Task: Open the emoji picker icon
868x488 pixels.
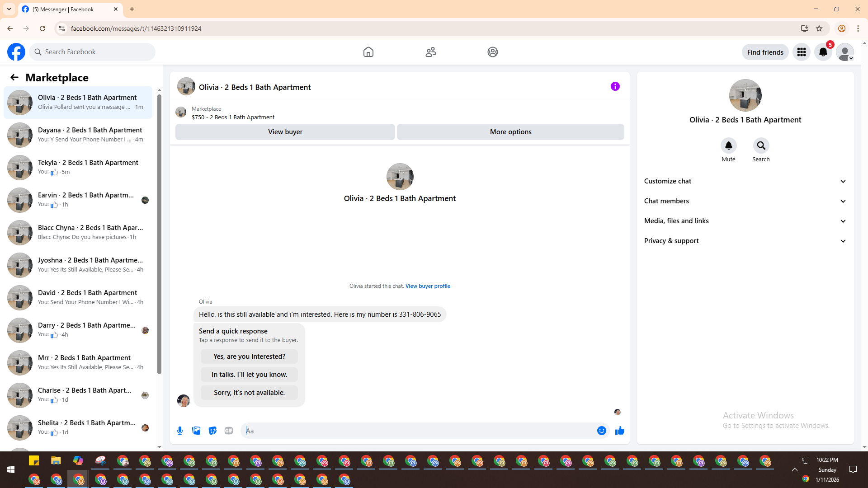Action: (x=601, y=431)
